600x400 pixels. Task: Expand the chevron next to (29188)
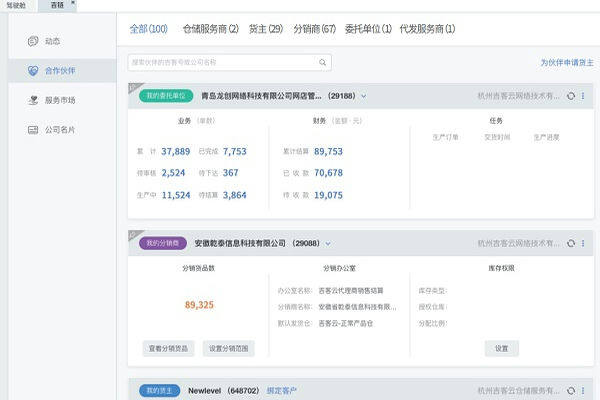364,96
